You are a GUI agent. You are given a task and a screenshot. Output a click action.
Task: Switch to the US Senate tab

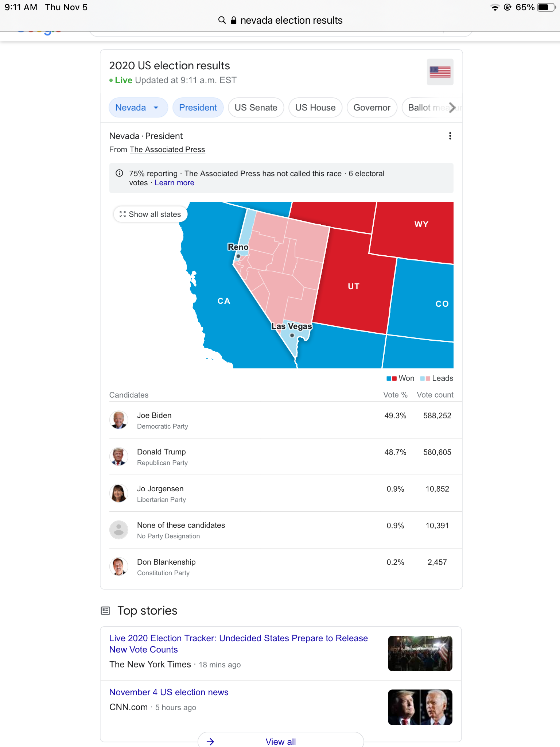256,108
